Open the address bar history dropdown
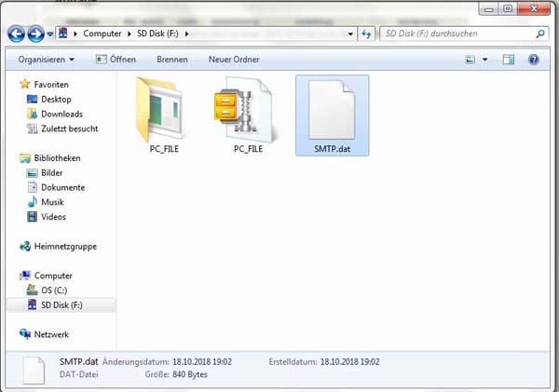559x392 pixels. (x=349, y=34)
